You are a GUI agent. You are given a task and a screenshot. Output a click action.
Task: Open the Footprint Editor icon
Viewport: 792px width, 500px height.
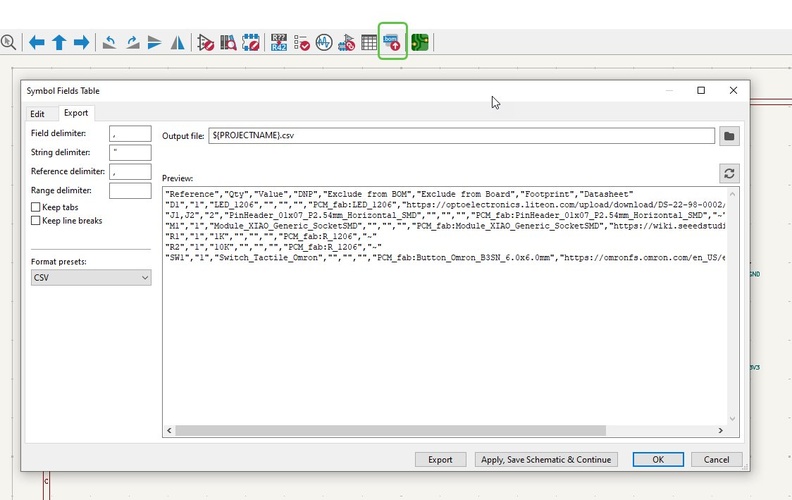(x=251, y=42)
